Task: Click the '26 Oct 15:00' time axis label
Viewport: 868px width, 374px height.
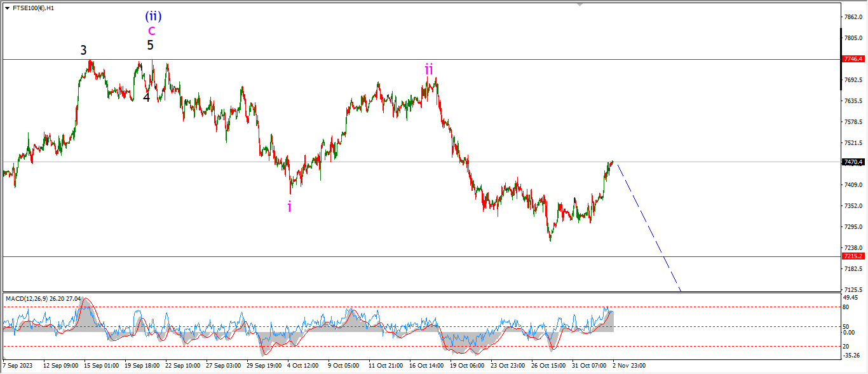Action: (548, 366)
